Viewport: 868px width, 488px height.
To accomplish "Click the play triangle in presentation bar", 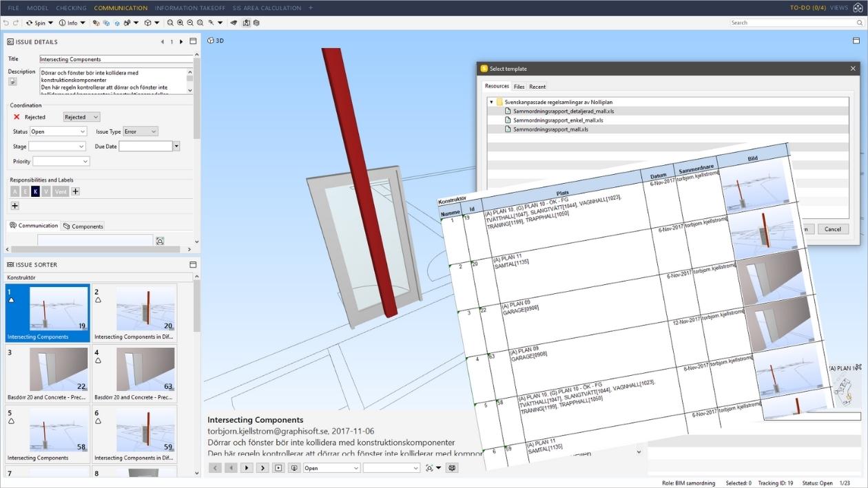I will [247, 468].
